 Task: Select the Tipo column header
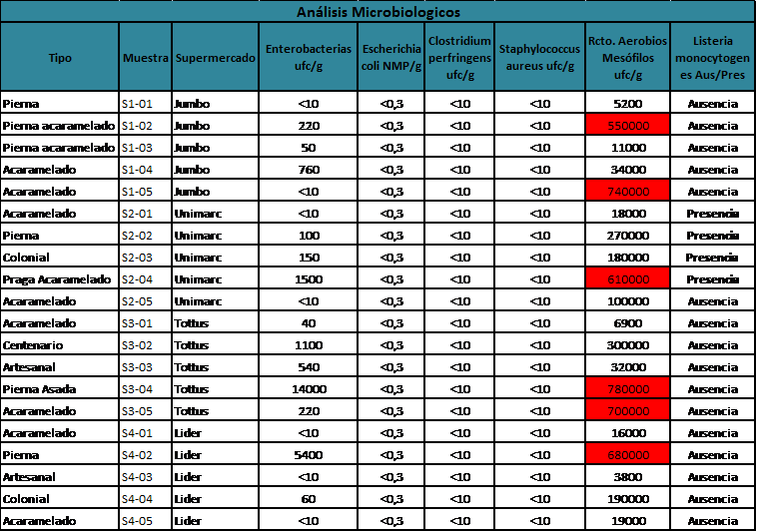[60, 58]
